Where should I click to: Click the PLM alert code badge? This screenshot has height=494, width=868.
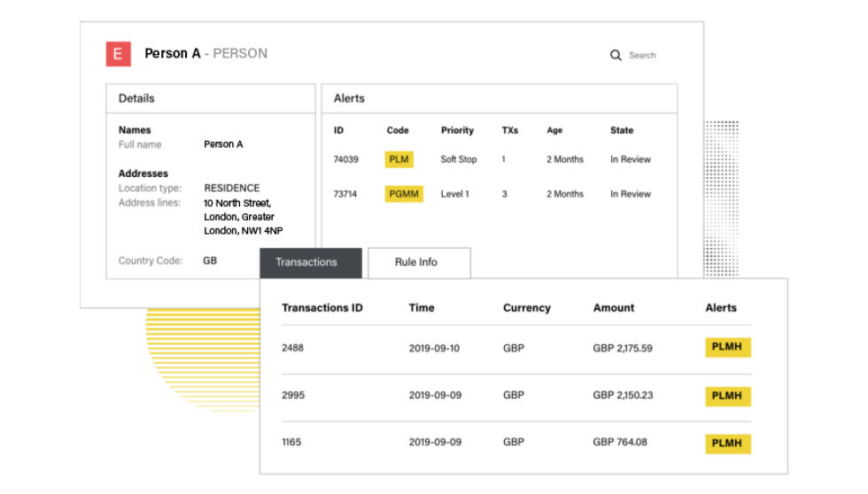click(x=399, y=159)
